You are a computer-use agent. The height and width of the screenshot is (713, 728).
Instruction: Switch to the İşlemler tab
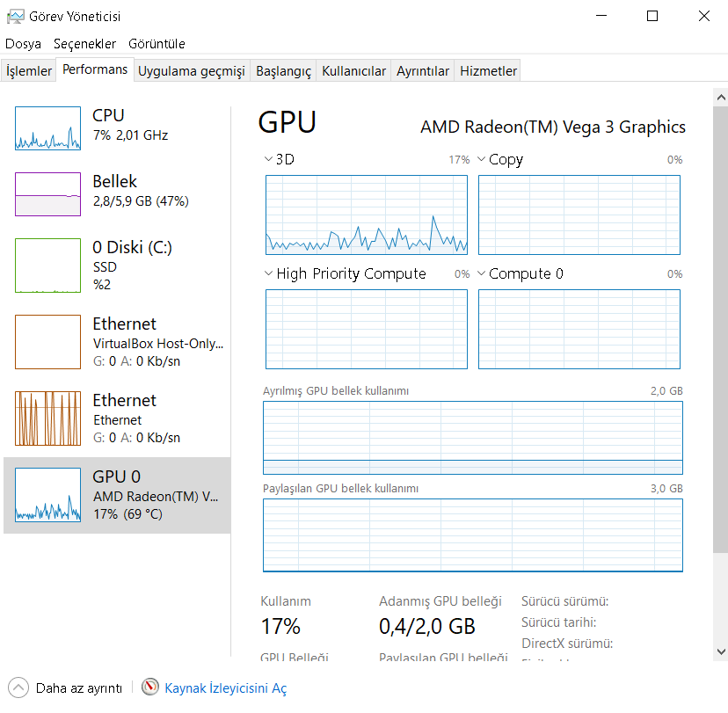click(29, 71)
